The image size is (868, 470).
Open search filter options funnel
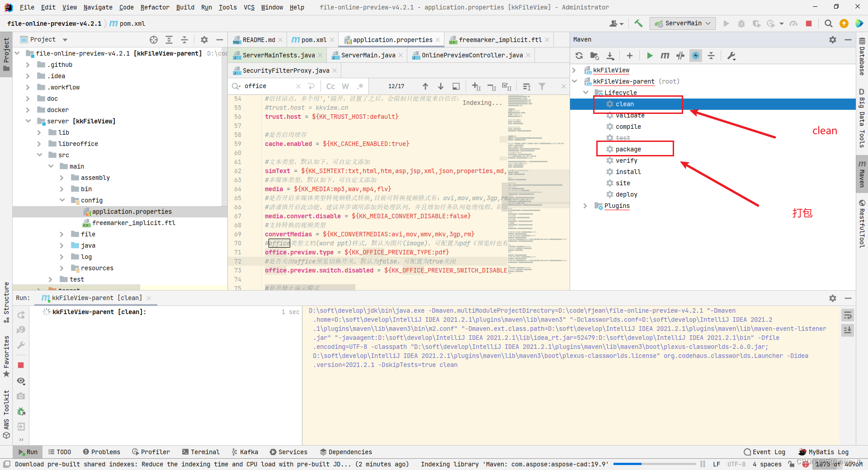pos(542,86)
